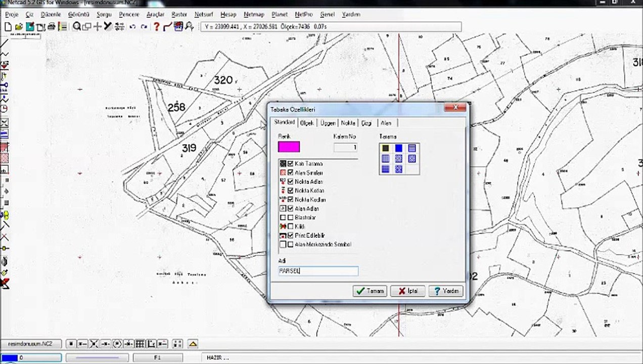This screenshot has width=643, height=364.
Task: Click the intersection snap icon in bottom bar
Action: (95, 344)
